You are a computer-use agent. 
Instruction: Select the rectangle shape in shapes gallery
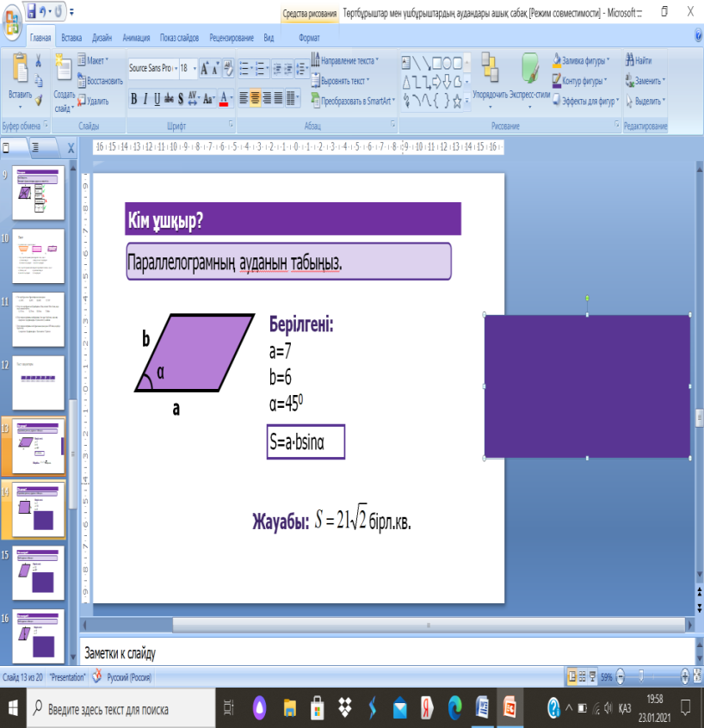click(436, 63)
